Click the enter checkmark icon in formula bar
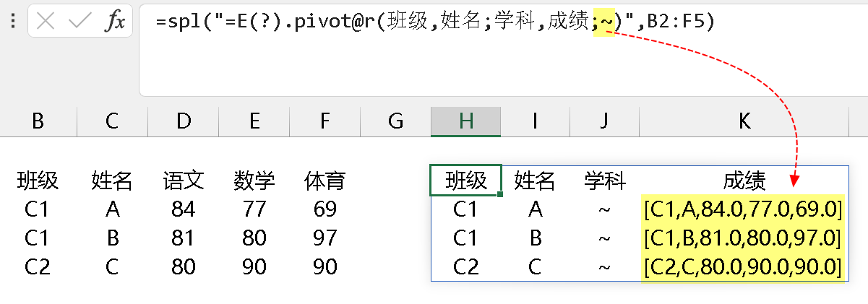The image size is (868, 304). 80,22
